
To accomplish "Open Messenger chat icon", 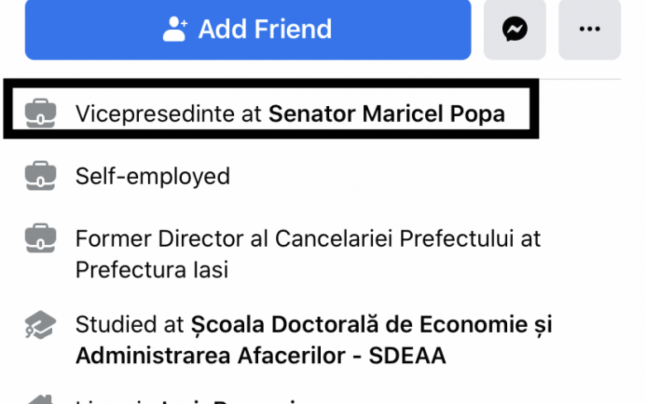I will pyautogui.click(x=515, y=30).
